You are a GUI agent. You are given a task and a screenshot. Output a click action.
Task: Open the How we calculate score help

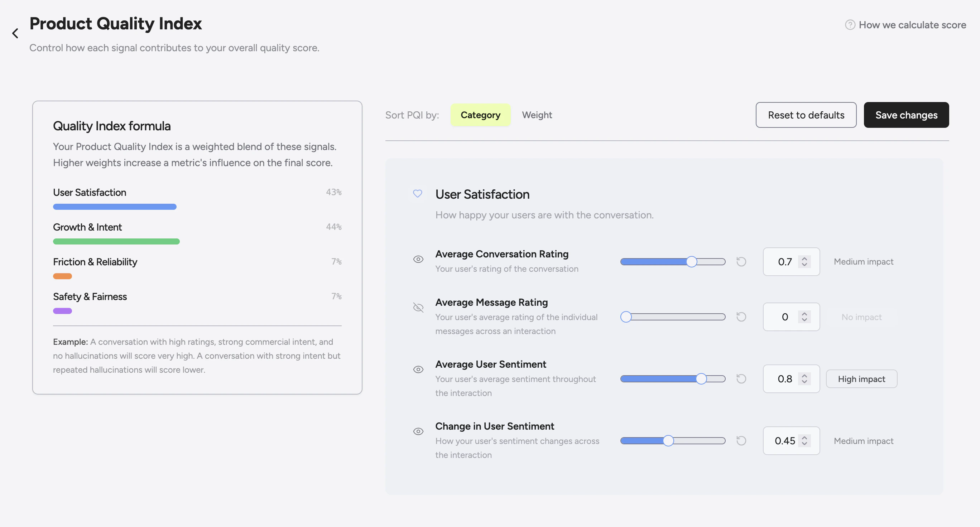coord(912,25)
